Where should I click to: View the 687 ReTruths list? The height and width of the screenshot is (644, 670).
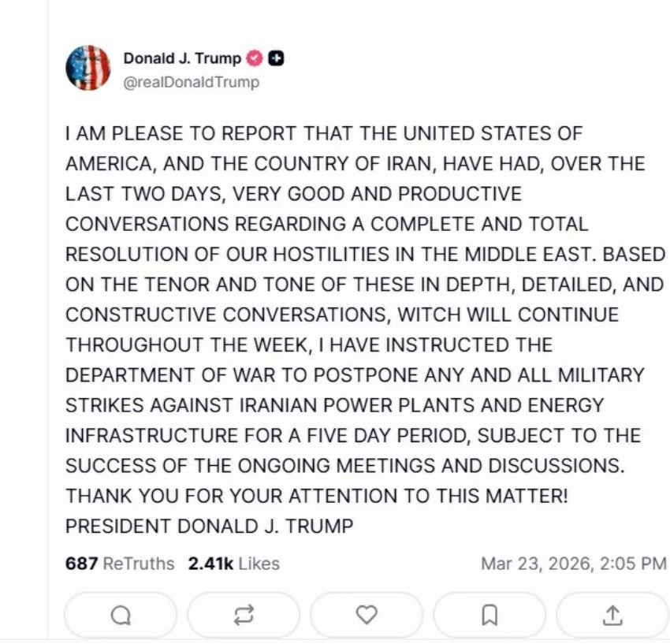click(120, 564)
